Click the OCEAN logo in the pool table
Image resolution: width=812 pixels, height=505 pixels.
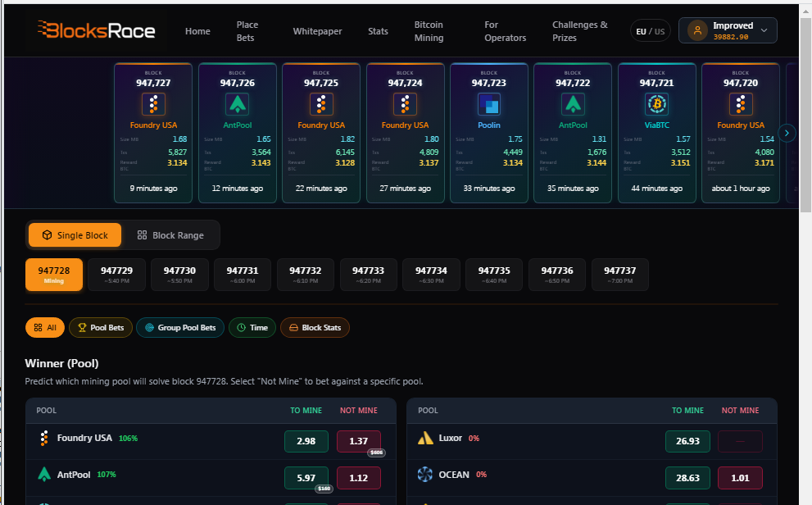coord(424,475)
